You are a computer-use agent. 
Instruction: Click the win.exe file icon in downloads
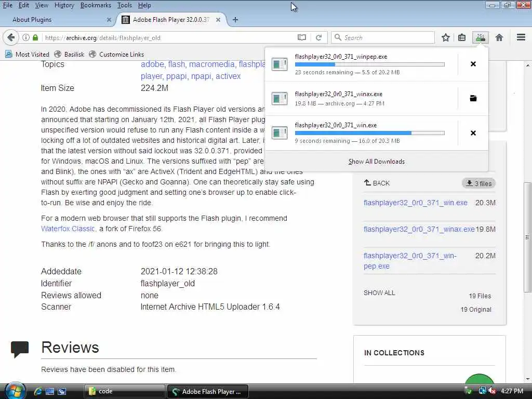(280, 133)
